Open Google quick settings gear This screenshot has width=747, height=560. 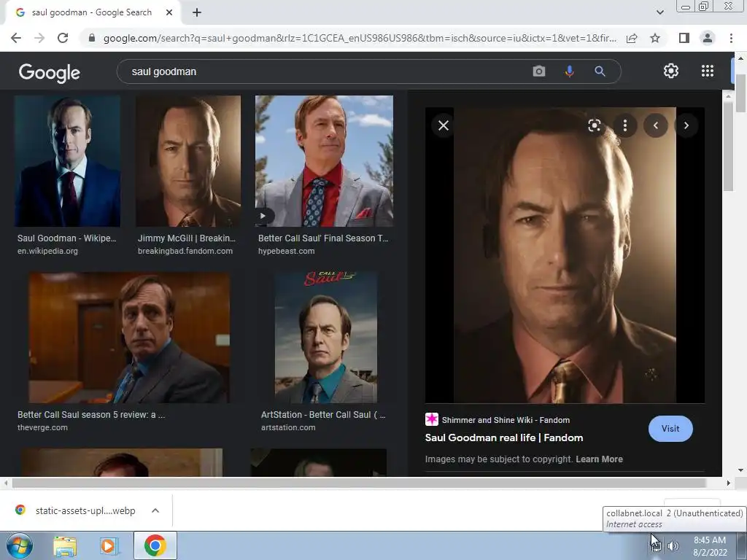[671, 71]
